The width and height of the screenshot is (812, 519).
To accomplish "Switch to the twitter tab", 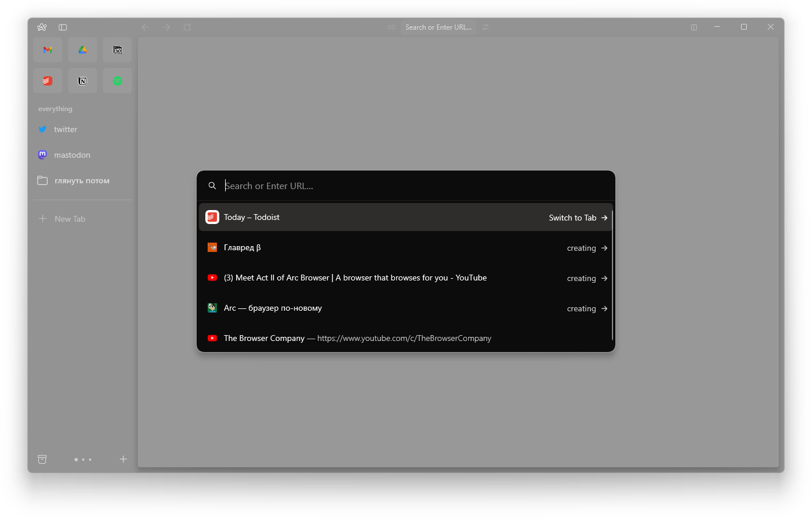I will [65, 130].
